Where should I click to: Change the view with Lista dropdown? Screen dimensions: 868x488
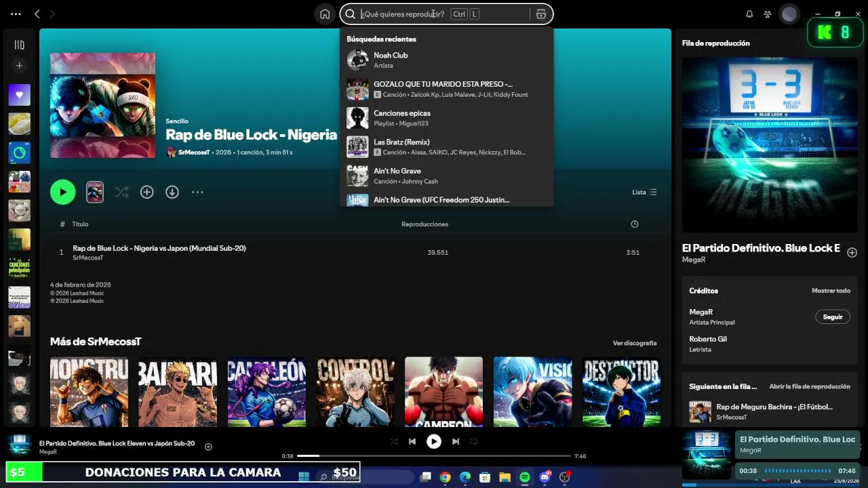point(644,192)
